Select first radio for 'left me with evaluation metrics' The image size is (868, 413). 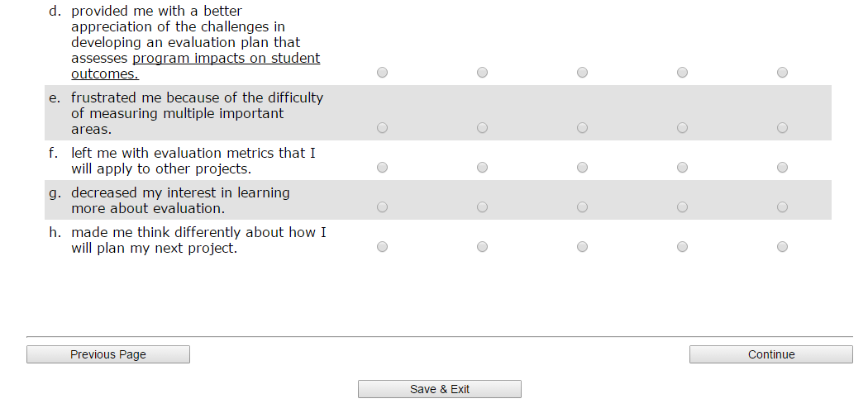pyautogui.click(x=382, y=168)
